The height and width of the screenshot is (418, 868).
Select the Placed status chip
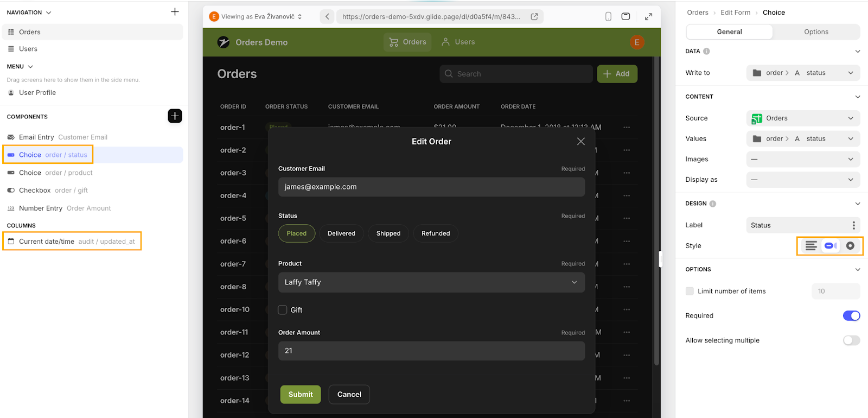[x=297, y=233]
